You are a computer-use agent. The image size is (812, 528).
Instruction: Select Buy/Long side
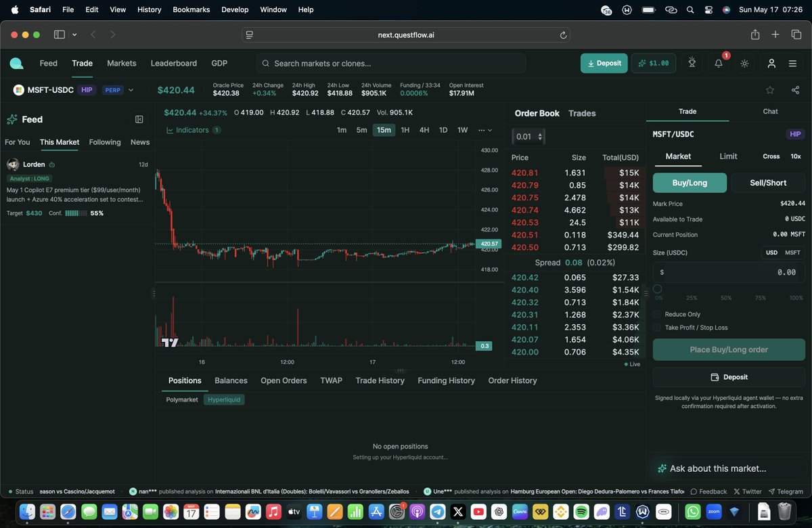pos(690,183)
